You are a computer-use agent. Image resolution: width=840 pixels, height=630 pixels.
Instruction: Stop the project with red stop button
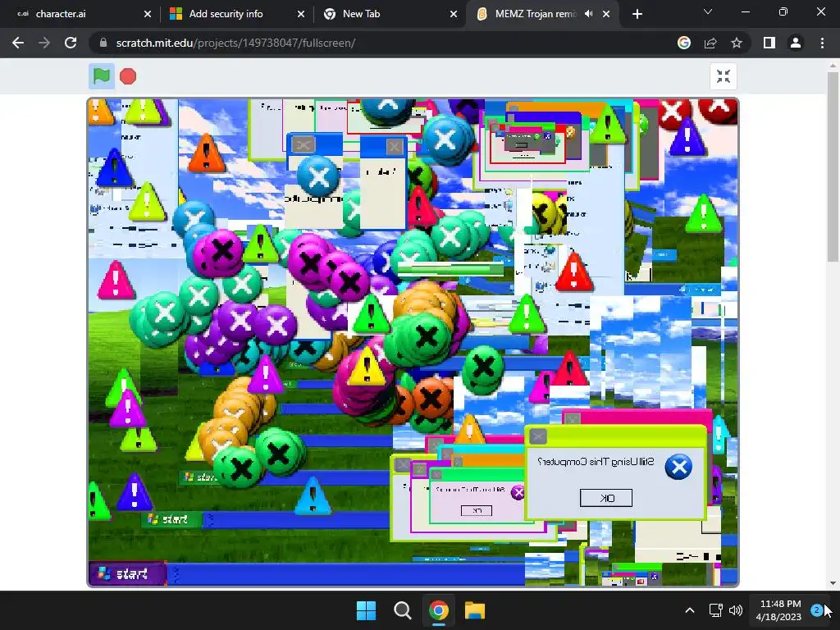coord(128,76)
